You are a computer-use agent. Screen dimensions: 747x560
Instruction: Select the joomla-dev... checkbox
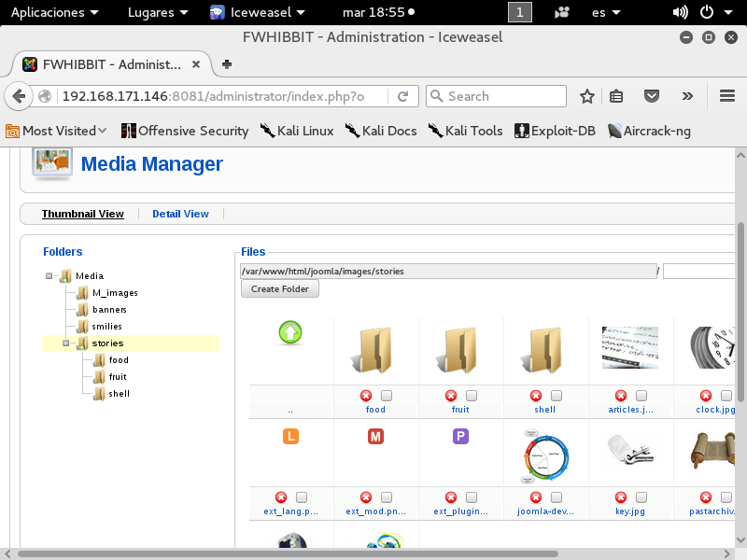pyautogui.click(x=557, y=497)
